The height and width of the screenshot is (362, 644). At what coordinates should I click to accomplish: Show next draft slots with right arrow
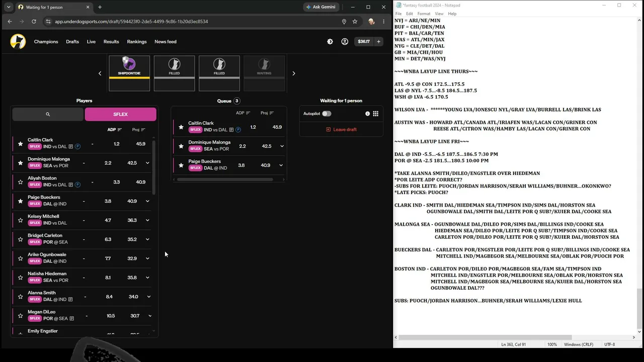294,73
